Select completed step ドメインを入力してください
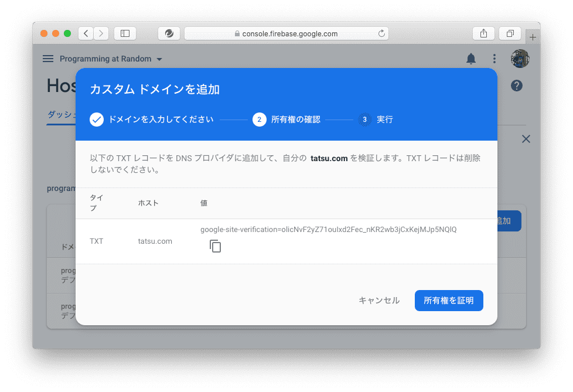The image size is (573, 392). pos(152,120)
